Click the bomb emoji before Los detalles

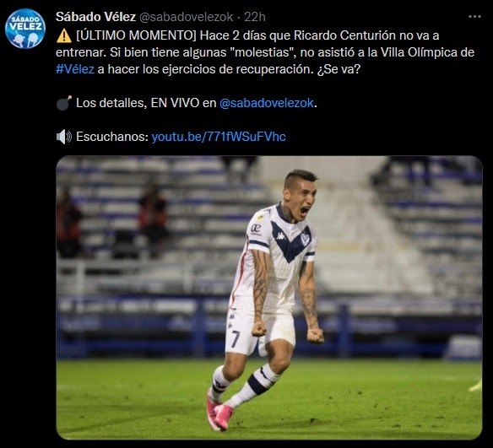64,103
